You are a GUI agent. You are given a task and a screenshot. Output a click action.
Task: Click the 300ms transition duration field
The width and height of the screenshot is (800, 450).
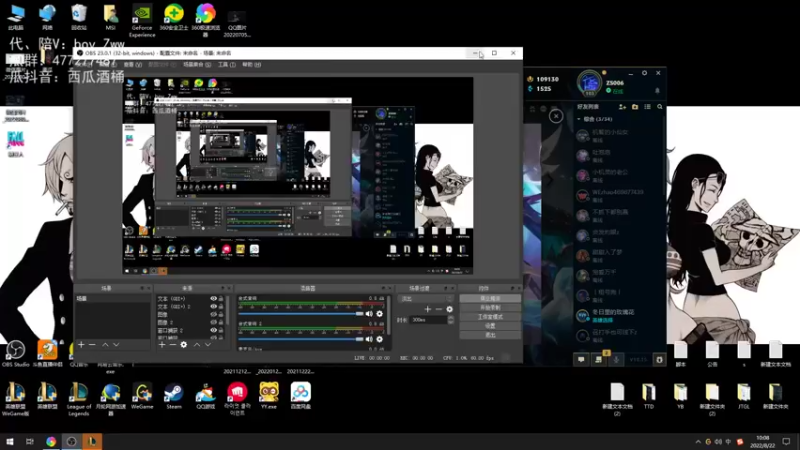click(429, 320)
